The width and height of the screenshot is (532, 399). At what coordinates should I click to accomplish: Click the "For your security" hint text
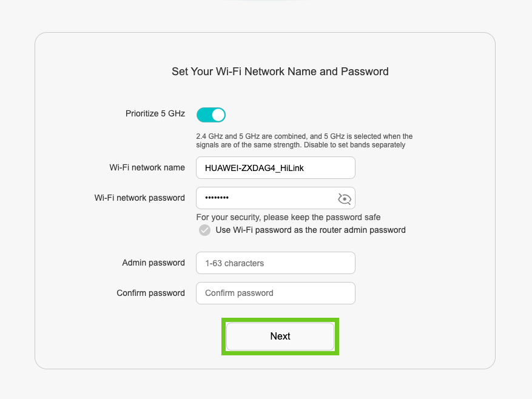[288, 217]
